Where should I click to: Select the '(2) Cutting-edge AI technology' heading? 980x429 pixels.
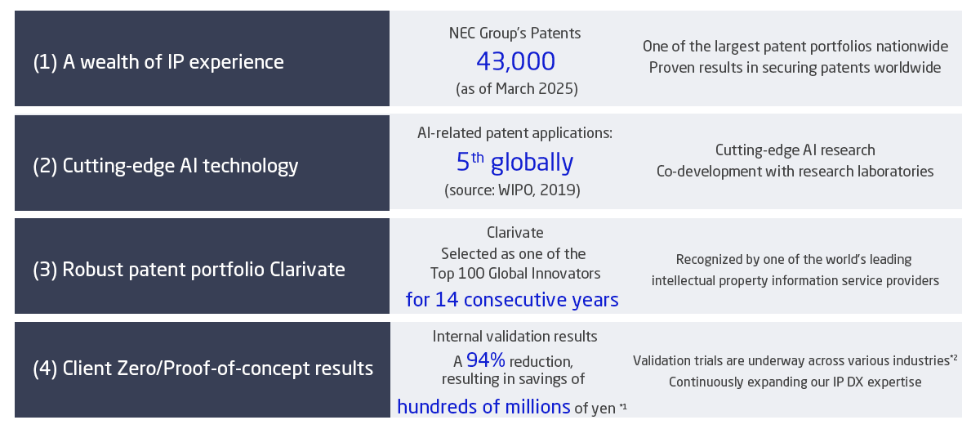pos(166,165)
